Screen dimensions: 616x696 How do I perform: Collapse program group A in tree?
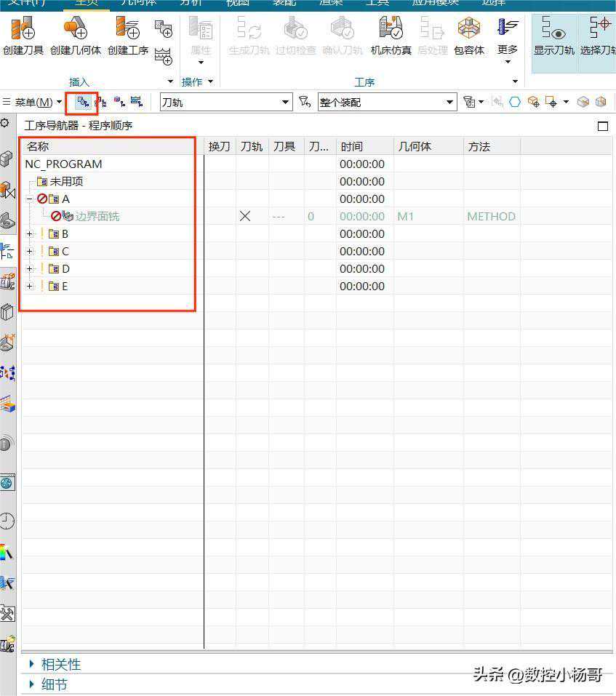coord(30,199)
